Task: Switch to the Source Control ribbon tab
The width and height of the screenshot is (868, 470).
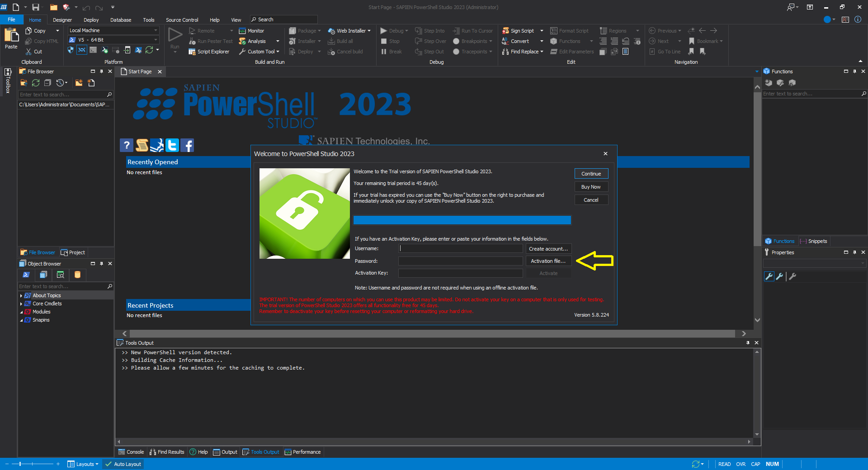Action: (x=182, y=20)
